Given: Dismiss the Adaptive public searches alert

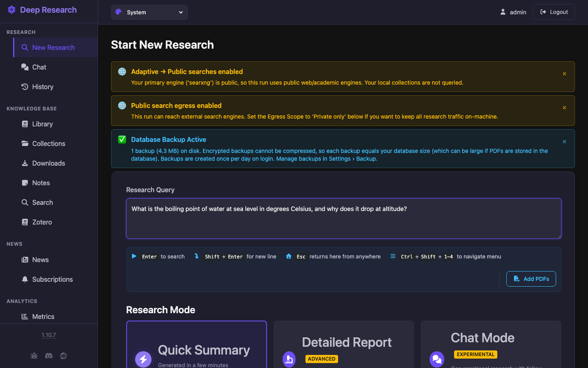Looking at the screenshot, I should (564, 74).
